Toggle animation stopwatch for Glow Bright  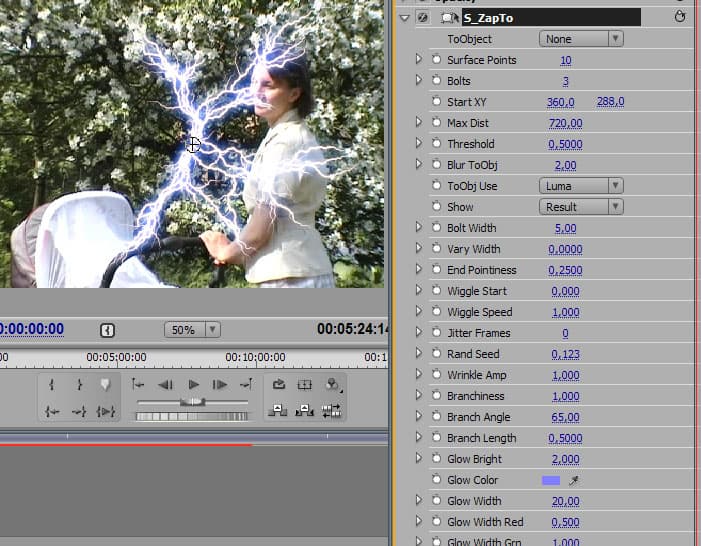[436, 459]
